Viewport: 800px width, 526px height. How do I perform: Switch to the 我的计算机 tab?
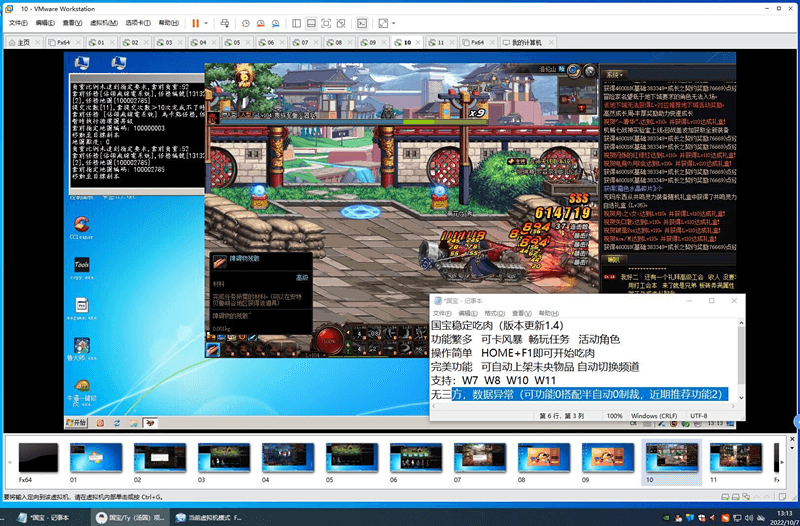tap(527, 42)
